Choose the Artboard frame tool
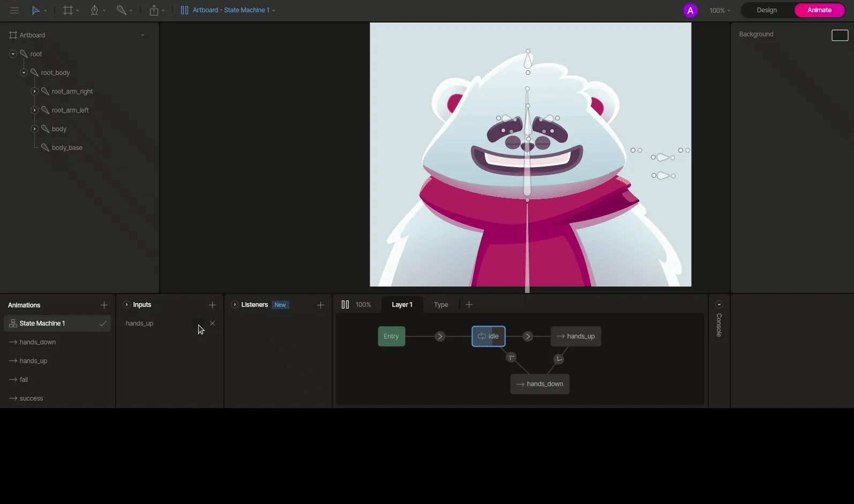 (68, 10)
